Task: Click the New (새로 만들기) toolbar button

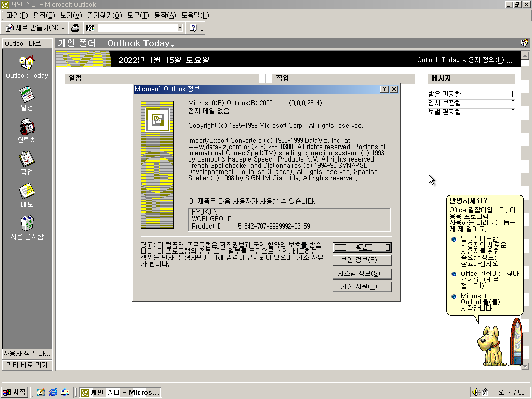Action: pos(32,28)
